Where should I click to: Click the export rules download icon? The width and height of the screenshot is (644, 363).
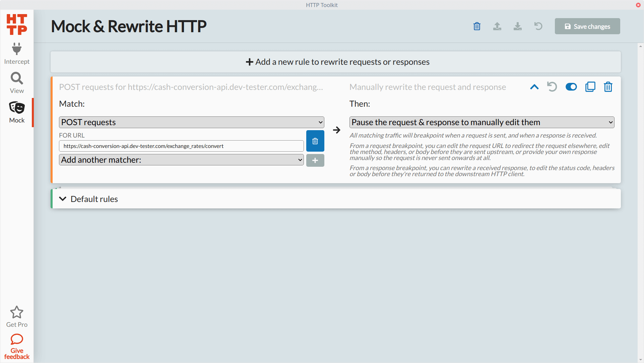point(518,26)
